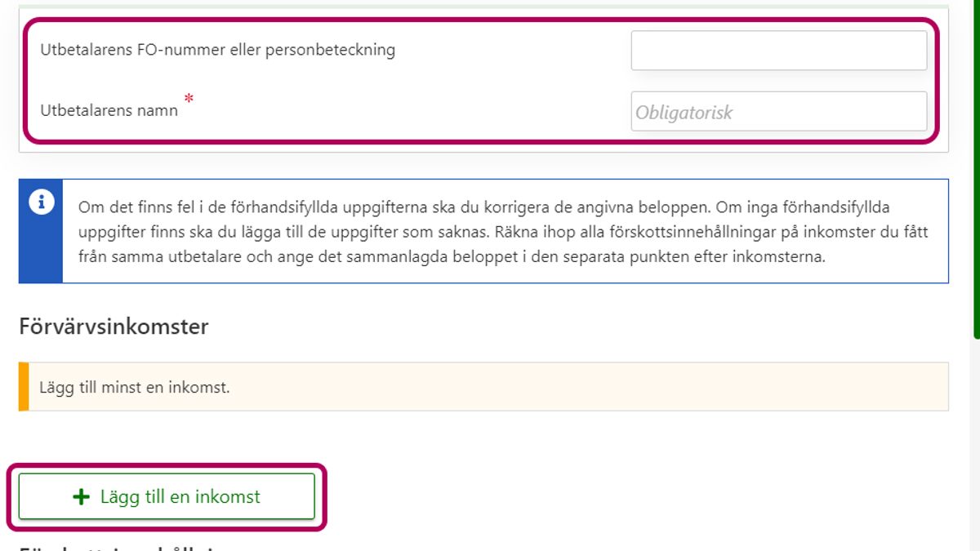Screen dimensions: 980x551
Task: Click the green vertical scrollbar thumb
Action: (976, 163)
